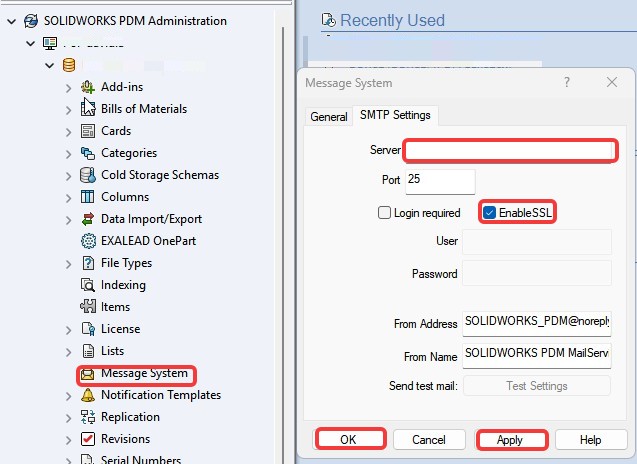Click the Recently Used clock icon

329,20
